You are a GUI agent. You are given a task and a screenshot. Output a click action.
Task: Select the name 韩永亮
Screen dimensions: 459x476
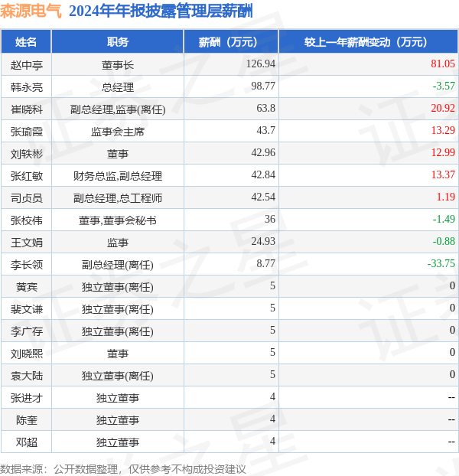click(x=27, y=87)
